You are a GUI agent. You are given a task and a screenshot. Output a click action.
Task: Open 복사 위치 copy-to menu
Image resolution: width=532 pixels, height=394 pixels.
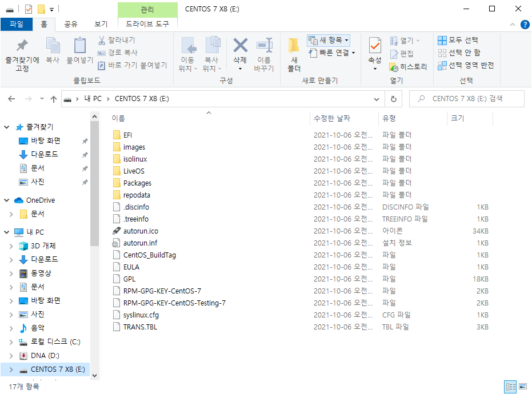(211, 55)
